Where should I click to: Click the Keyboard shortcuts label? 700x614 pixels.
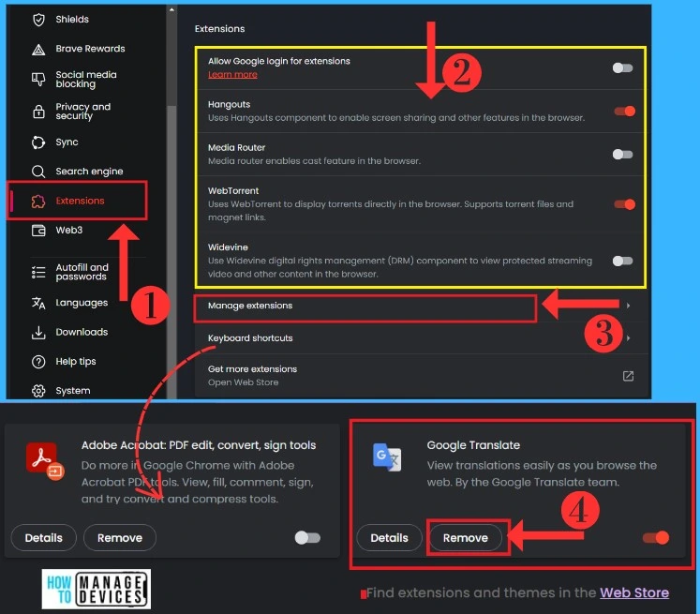point(250,338)
